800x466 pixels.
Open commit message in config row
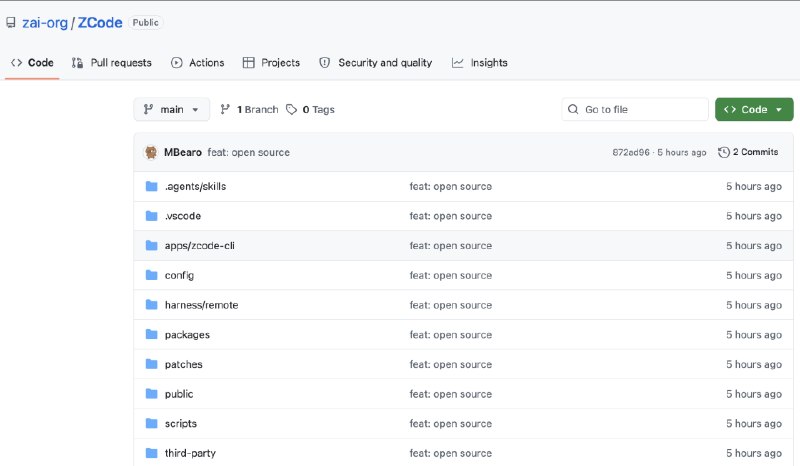pos(451,275)
